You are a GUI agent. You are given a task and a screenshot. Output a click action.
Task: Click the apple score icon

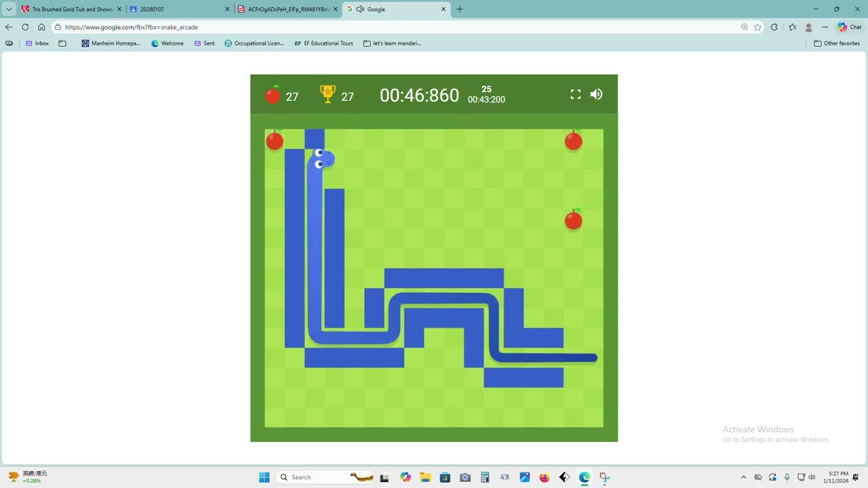273,95
